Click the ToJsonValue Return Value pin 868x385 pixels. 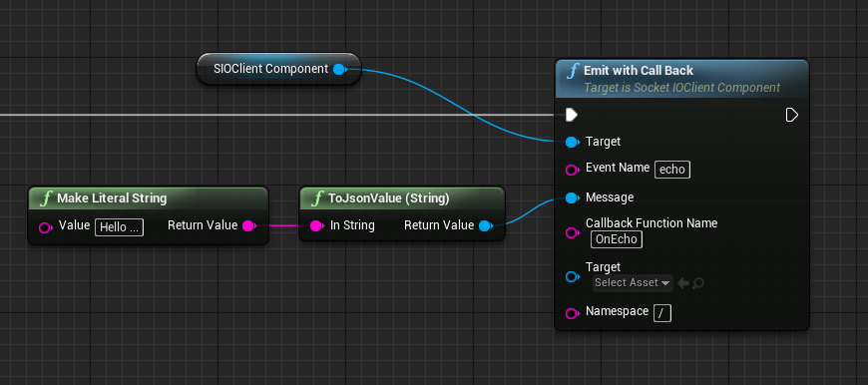(x=486, y=225)
